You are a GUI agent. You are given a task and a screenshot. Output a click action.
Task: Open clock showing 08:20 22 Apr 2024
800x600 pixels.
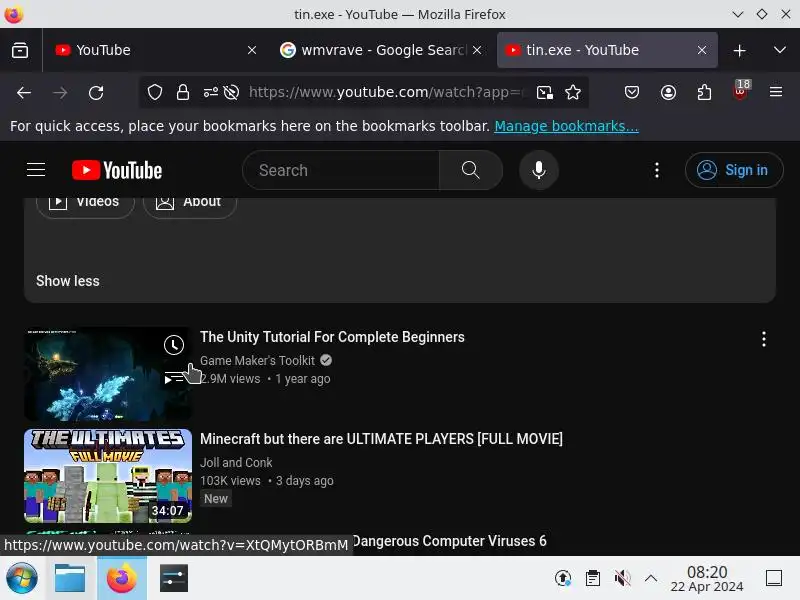707,579
